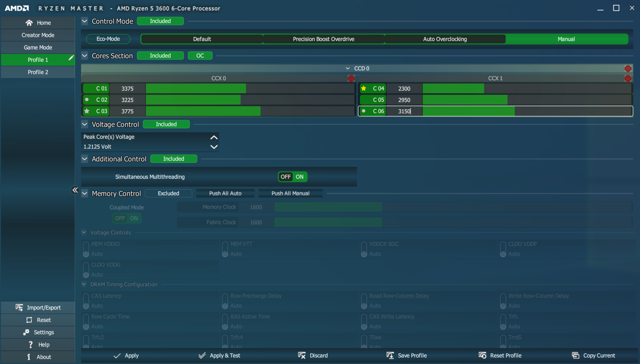Toggle MEM VDDIO auto switch

click(86, 249)
